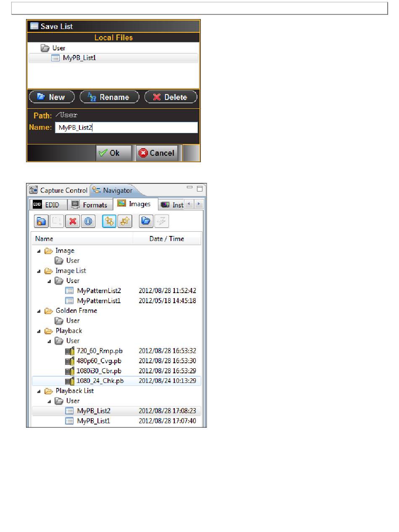Click the MyPatternList2 list icon
The image size is (399, 532).
coord(70,291)
